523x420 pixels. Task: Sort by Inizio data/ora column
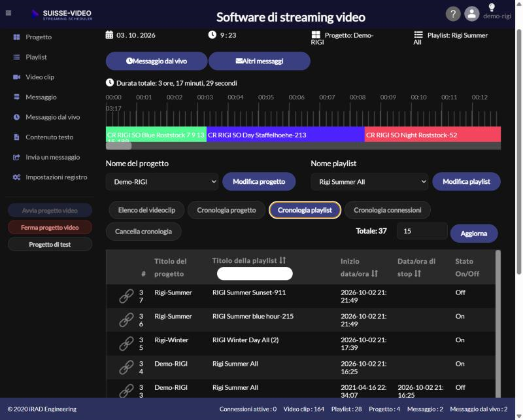375,273
